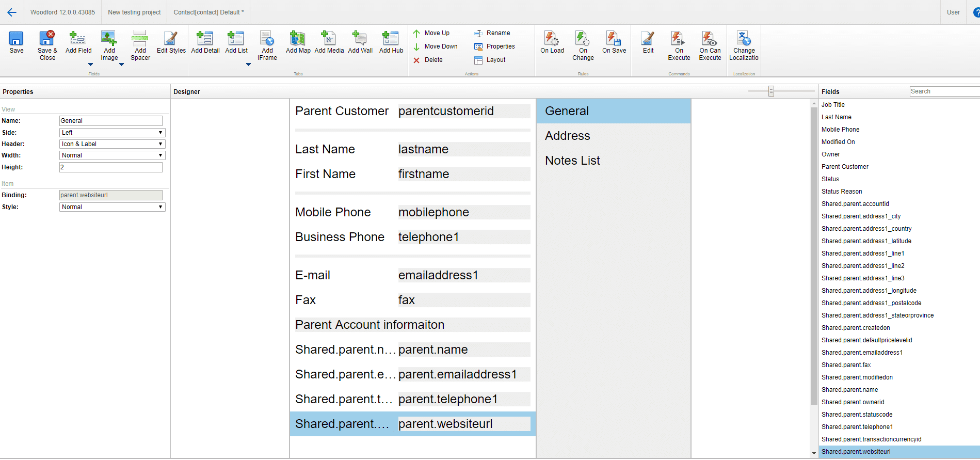Switch to the Address tab
Screen dimensions: 980x460
568,136
